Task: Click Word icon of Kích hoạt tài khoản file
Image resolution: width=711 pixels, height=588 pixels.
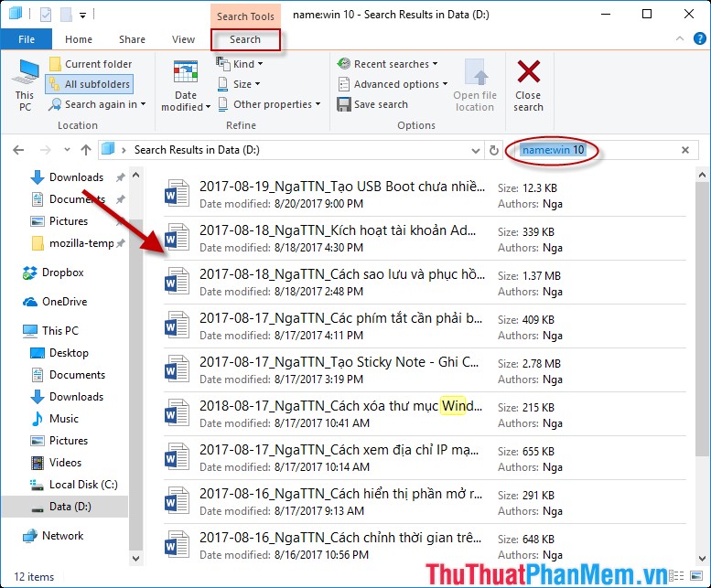Action: [177, 238]
